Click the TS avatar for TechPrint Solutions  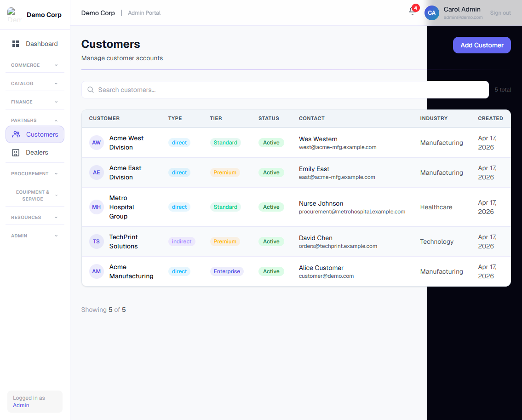tap(97, 242)
